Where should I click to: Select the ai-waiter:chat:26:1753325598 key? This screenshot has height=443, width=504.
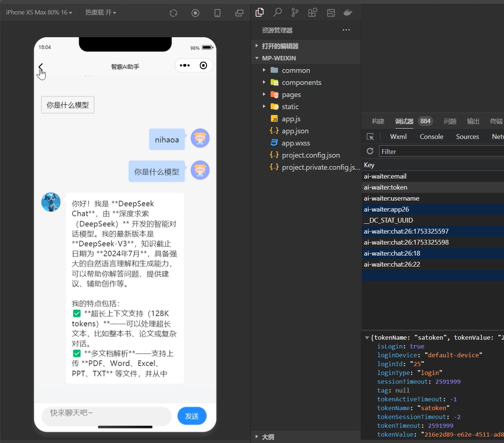tap(433, 242)
